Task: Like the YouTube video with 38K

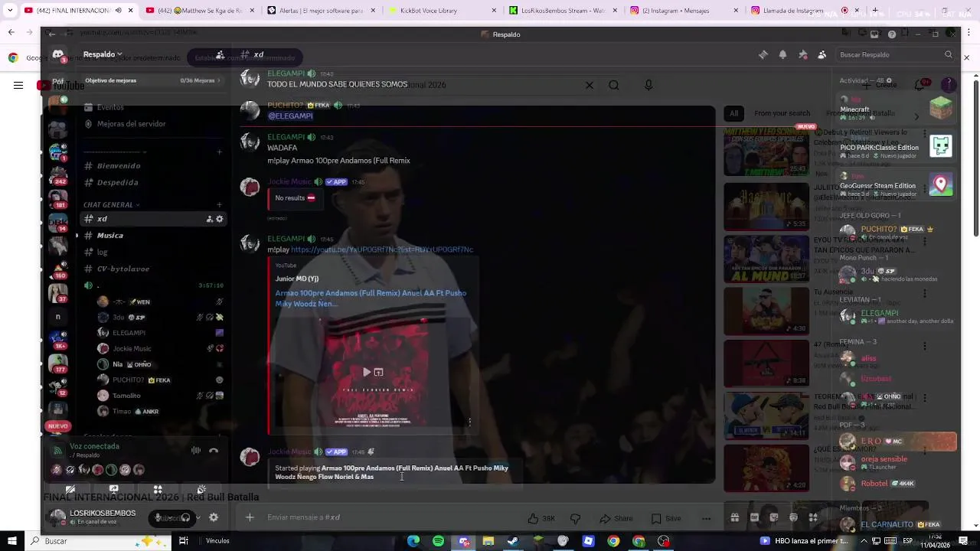Action: pyautogui.click(x=541, y=518)
